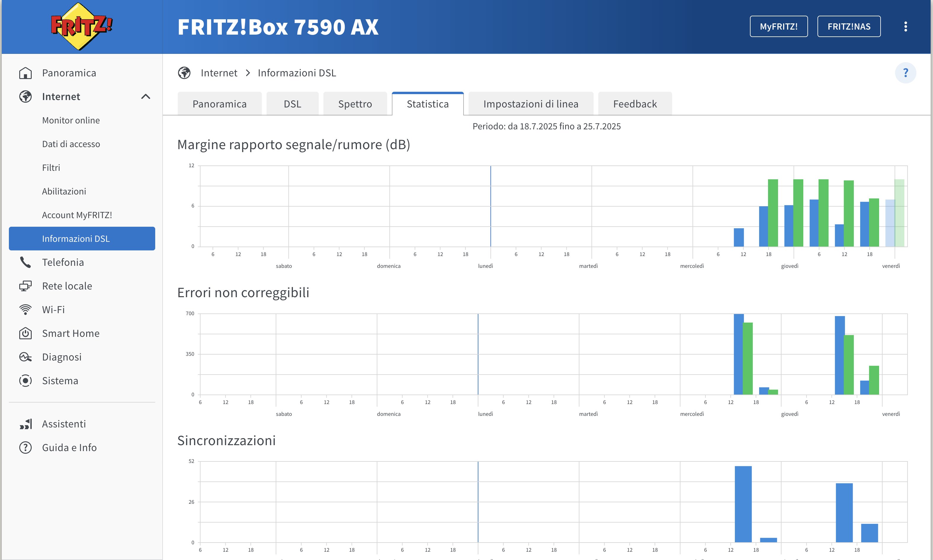Switch to the DSL tab
This screenshot has width=933, height=560.
click(293, 104)
